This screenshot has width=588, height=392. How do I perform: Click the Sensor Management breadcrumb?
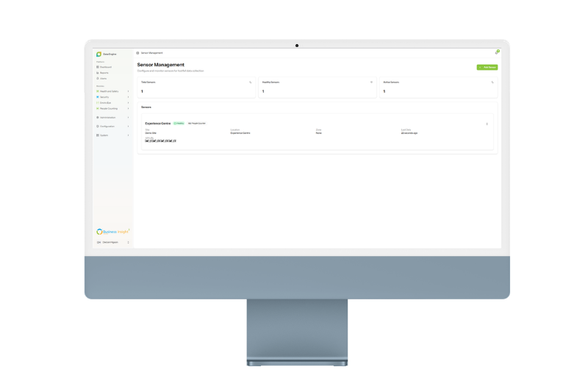152,53
